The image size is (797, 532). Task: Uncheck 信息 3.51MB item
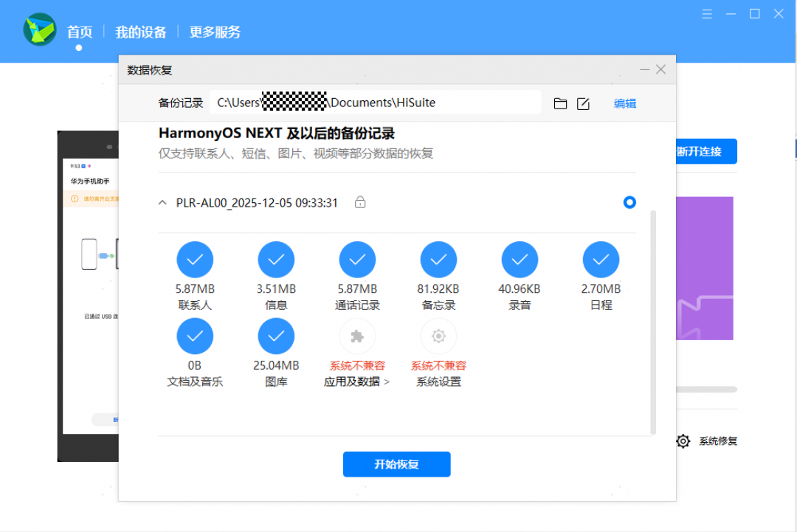(x=276, y=260)
